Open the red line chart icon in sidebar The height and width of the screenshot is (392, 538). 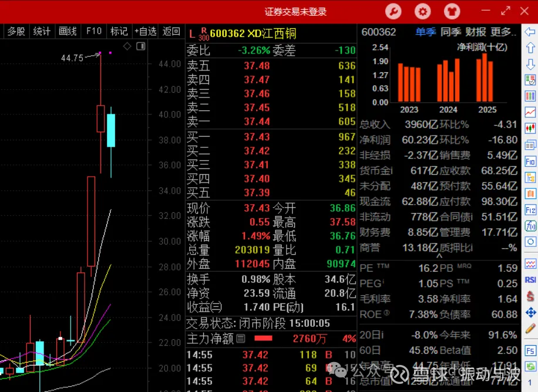click(x=530, y=112)
